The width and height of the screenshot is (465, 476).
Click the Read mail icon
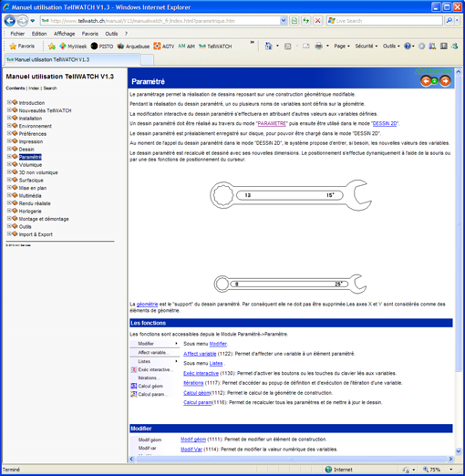pos(305,47)
